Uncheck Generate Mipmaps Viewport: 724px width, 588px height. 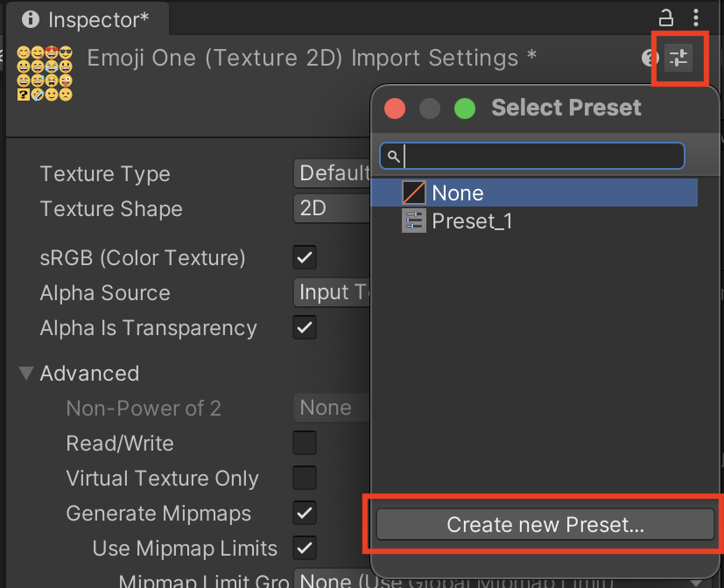tap(304, 514)
